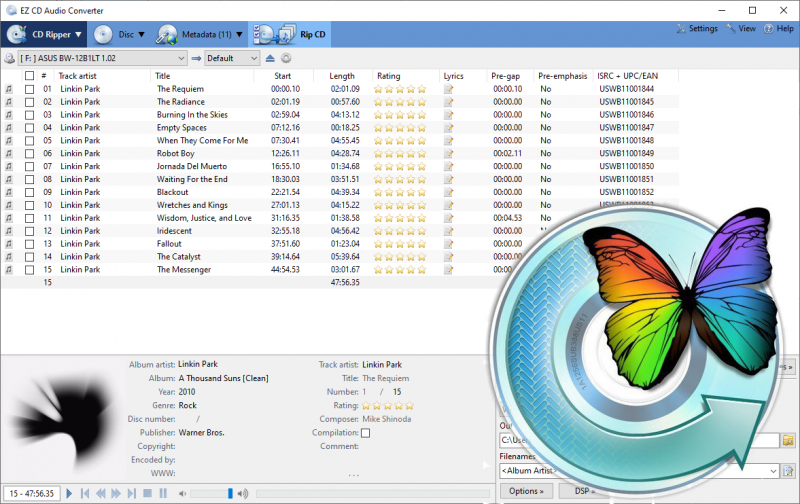The image size is (800, 504).
Task: Sort by the Length column header
Action: pos(342,76)
